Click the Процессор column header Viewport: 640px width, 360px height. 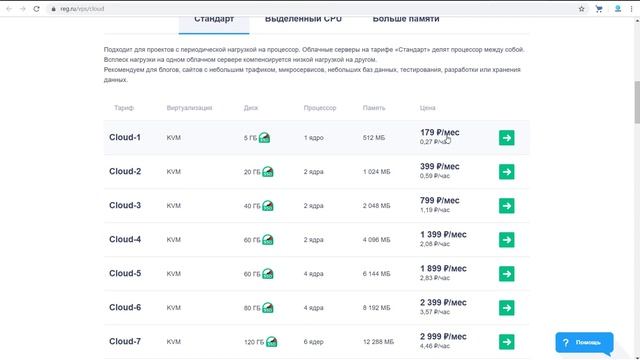(320, 108)
